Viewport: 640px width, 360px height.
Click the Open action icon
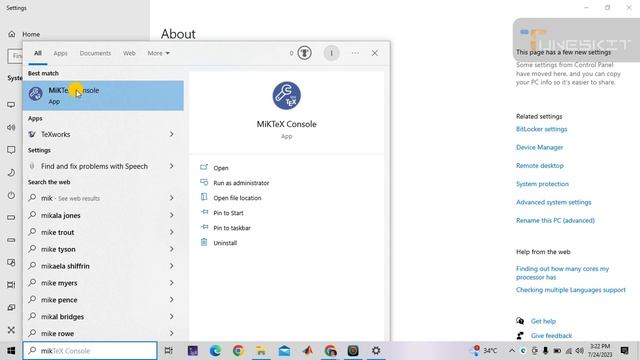pyautogui.click(x=204, y=167)
